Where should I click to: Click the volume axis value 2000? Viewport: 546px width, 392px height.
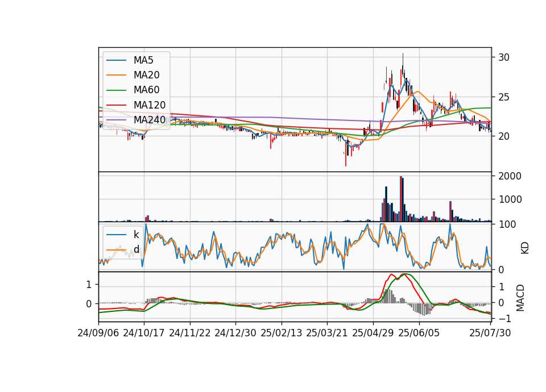(510, 176)
